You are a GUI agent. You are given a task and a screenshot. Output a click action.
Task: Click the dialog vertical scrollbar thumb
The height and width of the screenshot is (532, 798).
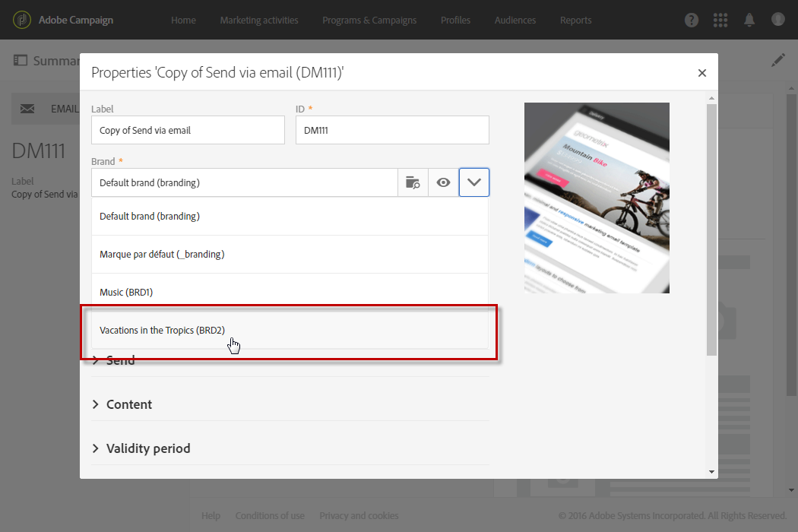[711, 230]
